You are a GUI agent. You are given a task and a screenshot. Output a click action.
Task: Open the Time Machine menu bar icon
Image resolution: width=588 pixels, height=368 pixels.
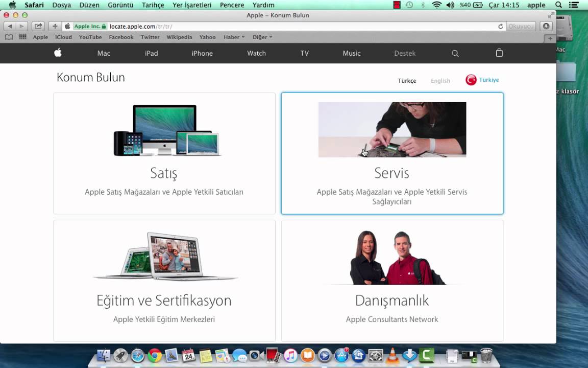[409, 5]
